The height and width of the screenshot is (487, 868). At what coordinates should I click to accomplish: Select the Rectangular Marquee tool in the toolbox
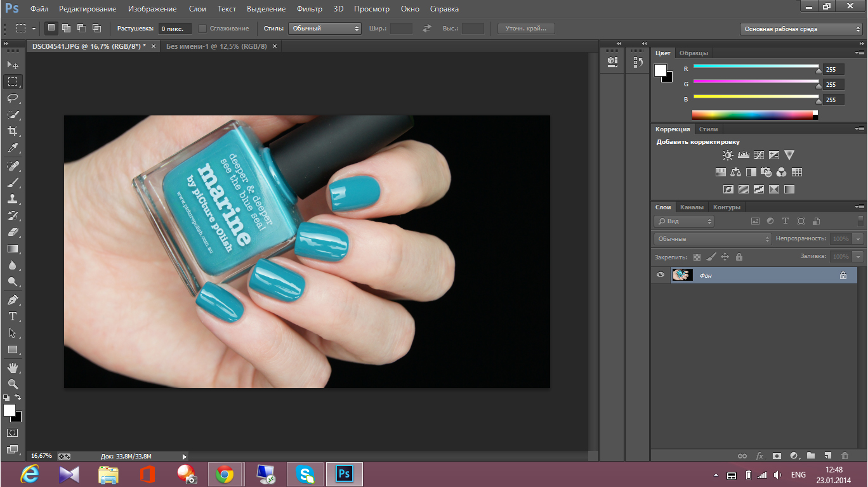(13, 82)
